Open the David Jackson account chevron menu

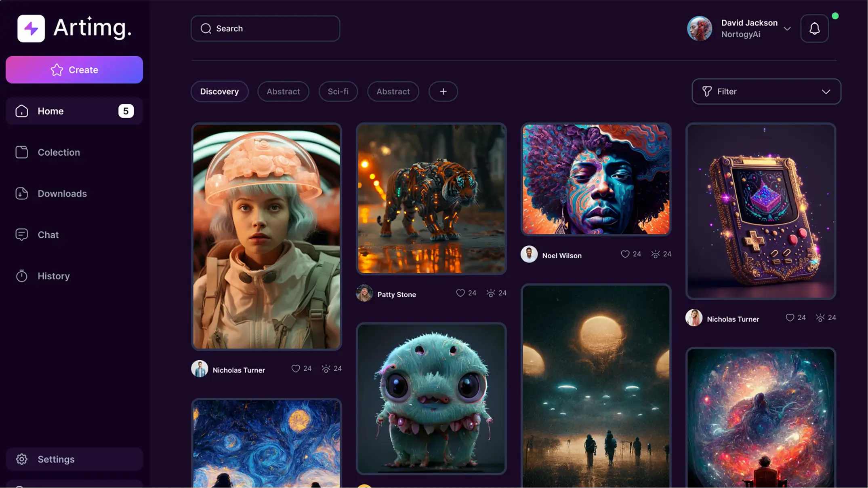tap(787, 29)
